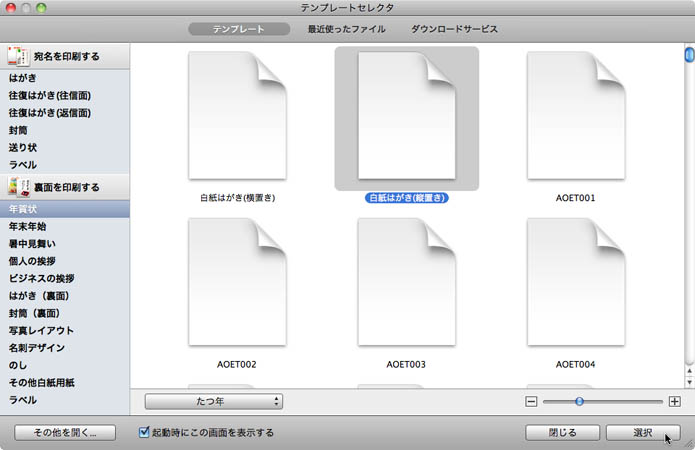The height and width of the screenshot is (450, 695).
Task: Select 名刺デザイン category in sidebar
Action: pos(37,347)
